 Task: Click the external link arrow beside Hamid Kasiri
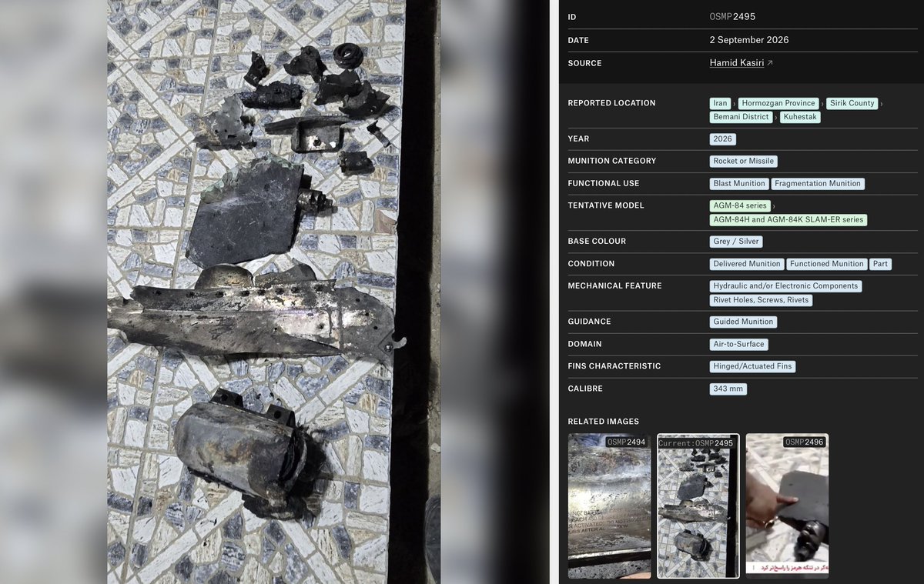point(770,63)
